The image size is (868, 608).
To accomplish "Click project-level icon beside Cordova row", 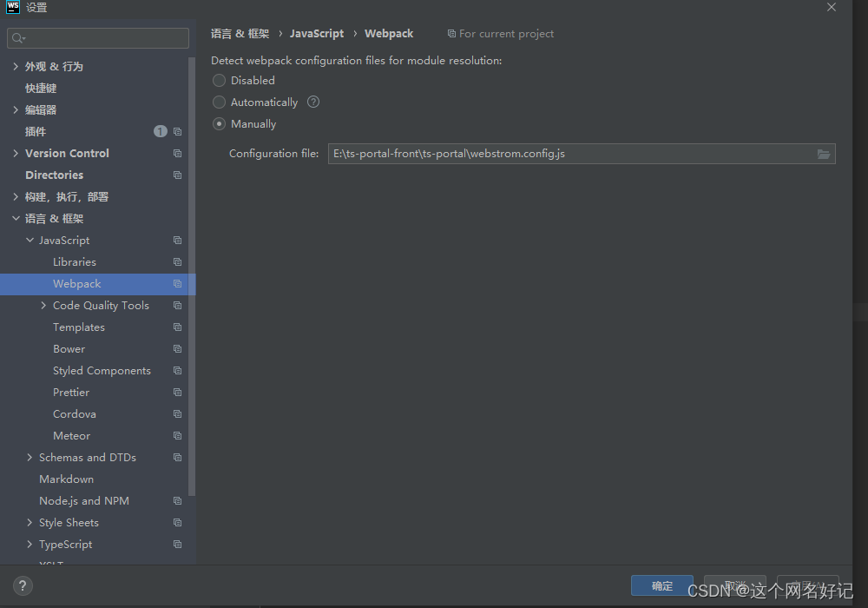I will coord(177,414).
